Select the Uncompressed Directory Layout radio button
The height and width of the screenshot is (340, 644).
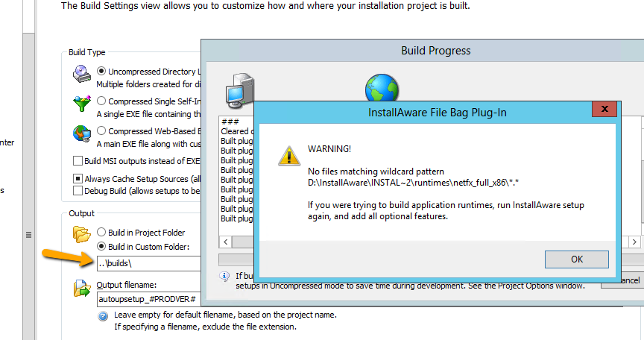[x=101, y=71]
